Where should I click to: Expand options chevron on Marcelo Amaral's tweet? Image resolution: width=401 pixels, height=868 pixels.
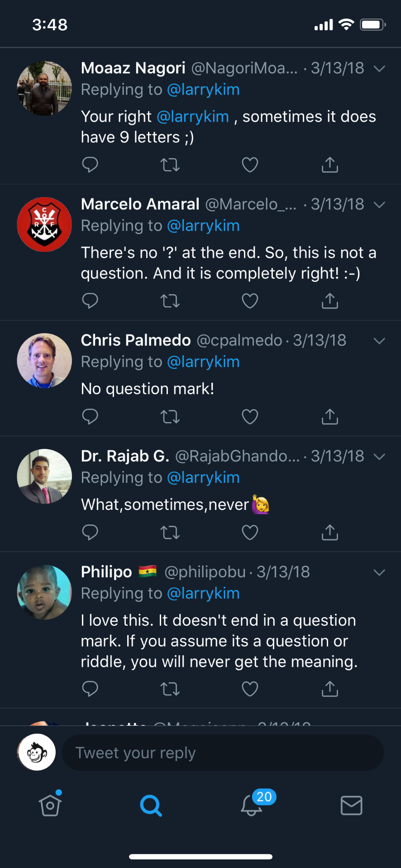pyautogui.click(x=379, y=205)
